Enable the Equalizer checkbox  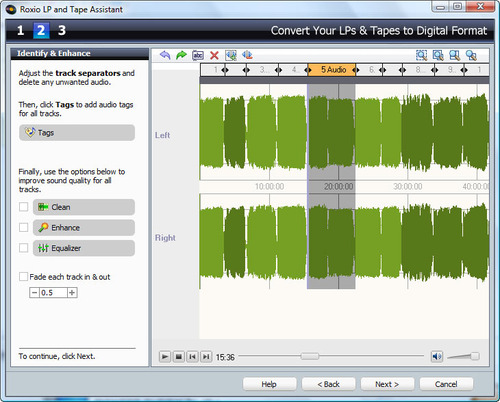[x=24, y=248]
